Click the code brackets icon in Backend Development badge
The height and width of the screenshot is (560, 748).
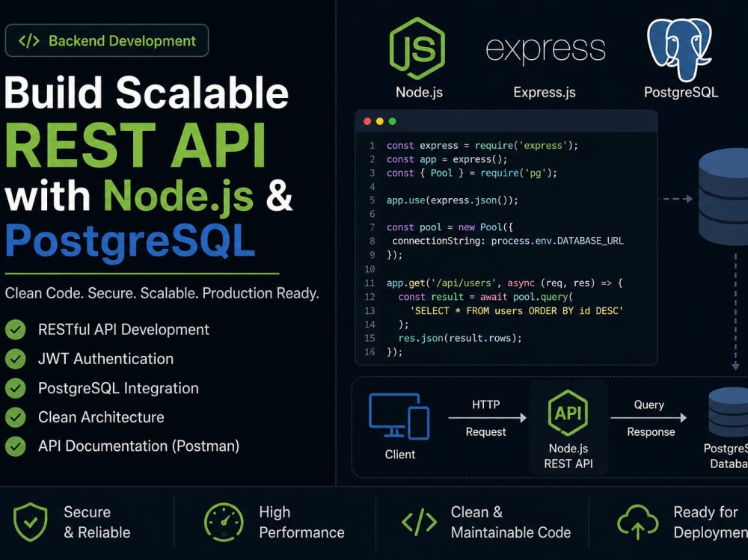[x=29, y=41]
